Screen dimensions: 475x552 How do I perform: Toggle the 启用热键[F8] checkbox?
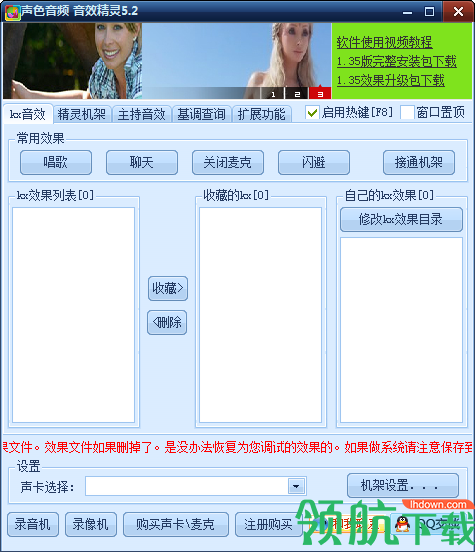click(x=312, y=113)
